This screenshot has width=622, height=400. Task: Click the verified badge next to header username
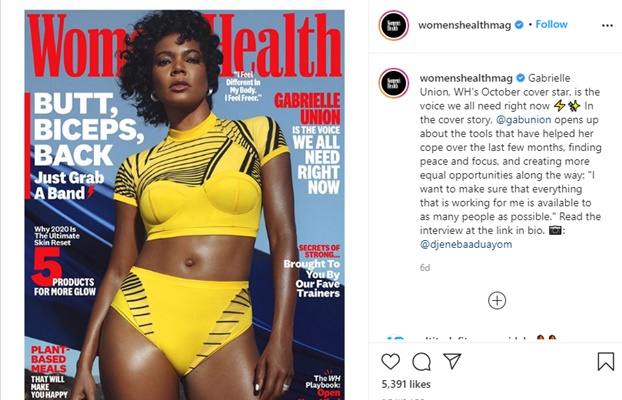519,25
